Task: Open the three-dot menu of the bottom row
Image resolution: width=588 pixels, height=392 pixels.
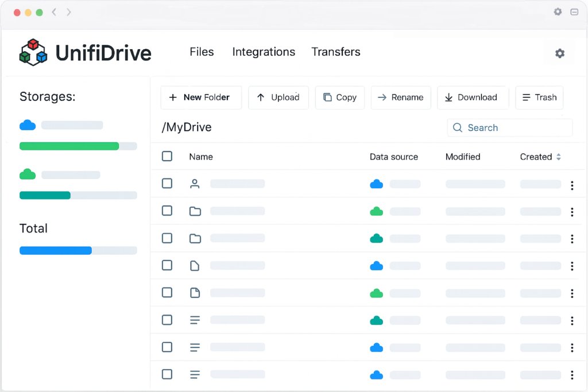Action: pos(572,374)
